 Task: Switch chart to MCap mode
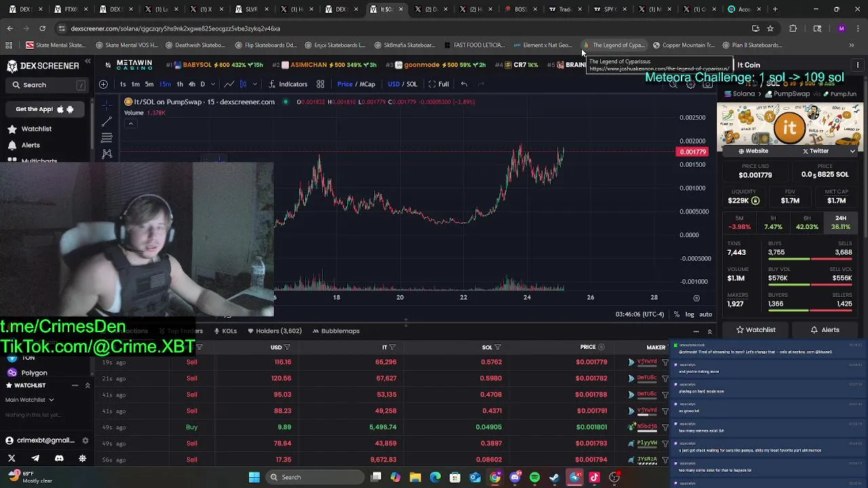368,84
